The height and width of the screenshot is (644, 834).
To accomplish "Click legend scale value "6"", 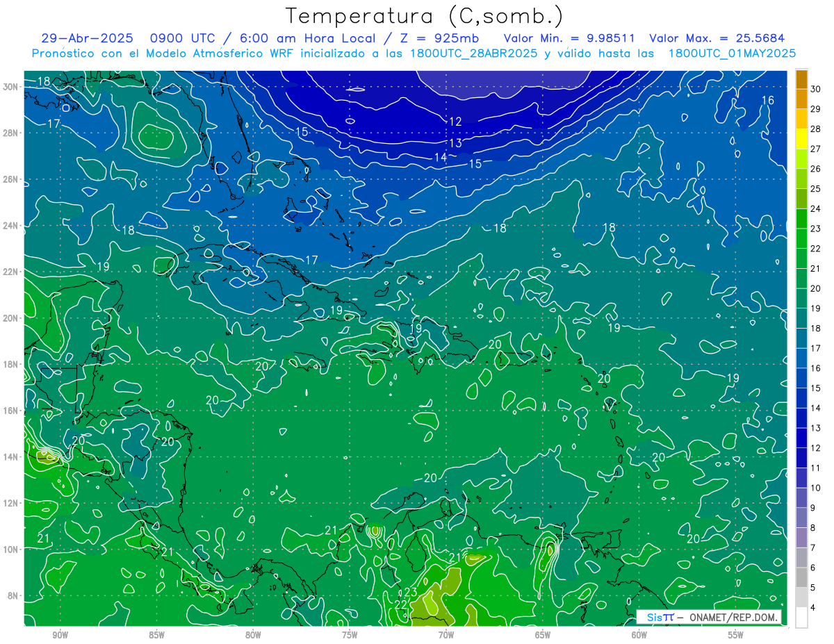I will click(x=814, y=568).
